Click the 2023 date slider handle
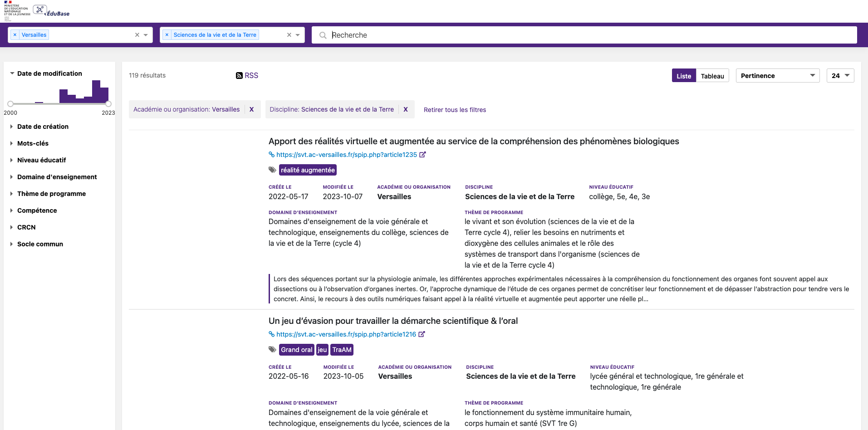Image resolution: width=868 pixels, height=430 pixels. coord(108,104)
